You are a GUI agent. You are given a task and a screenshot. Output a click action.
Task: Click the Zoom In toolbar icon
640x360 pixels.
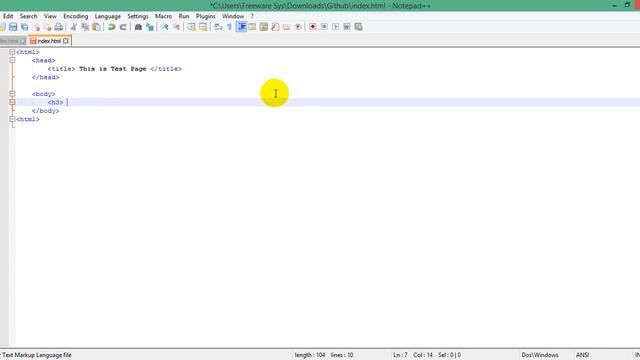(x=164, y=27)
